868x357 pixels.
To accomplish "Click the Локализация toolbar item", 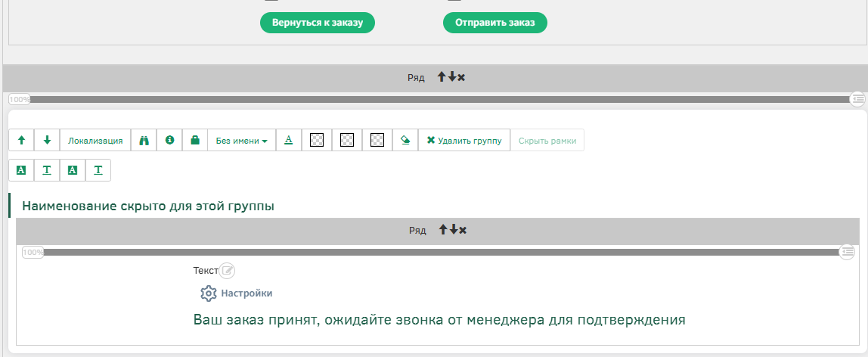I will [95, 141].
